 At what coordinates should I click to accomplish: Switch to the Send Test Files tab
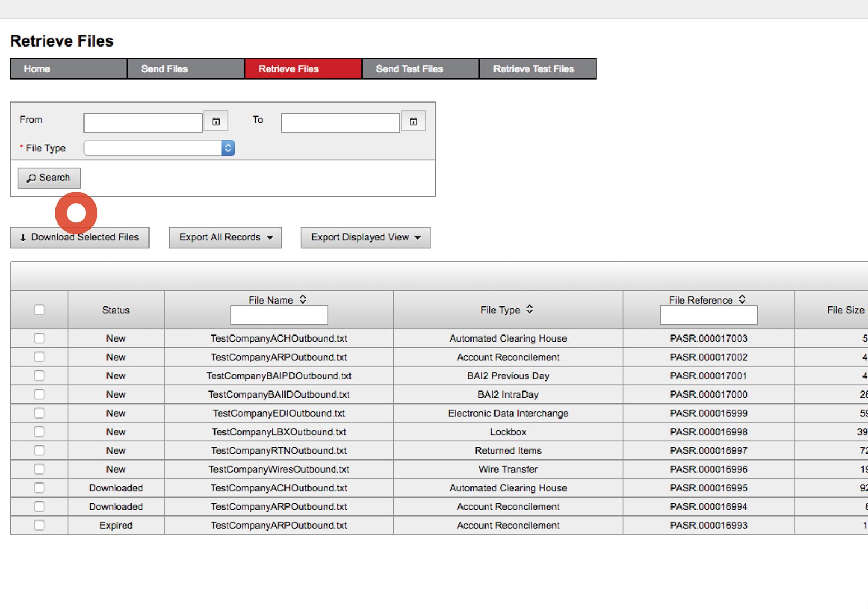pyautogui.click(x=409, y=68)
